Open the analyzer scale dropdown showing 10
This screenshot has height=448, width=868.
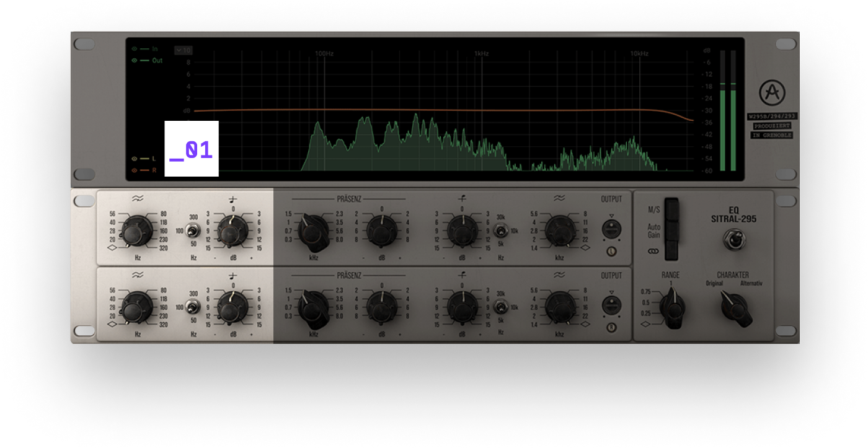pos(184,50)
